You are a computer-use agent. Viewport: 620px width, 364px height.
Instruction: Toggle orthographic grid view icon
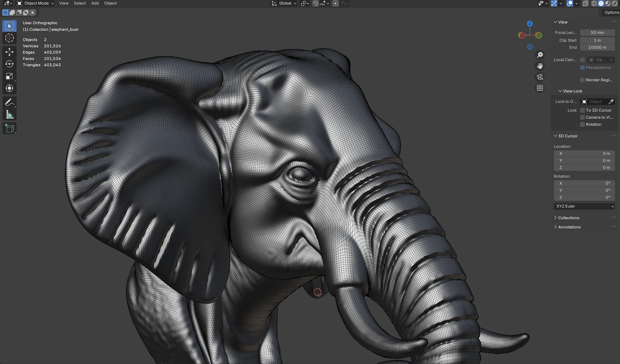coord(540,88)
